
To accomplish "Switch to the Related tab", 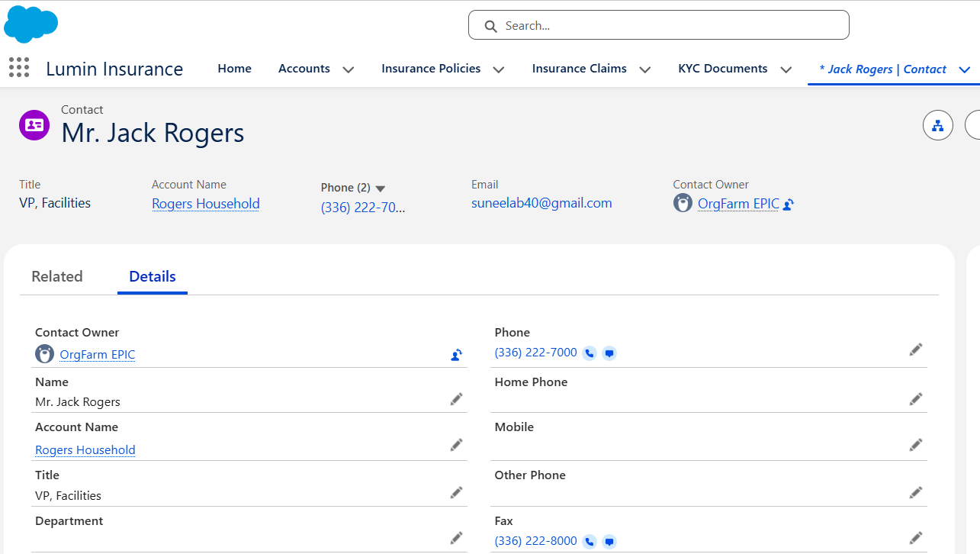I will click(57, 276).
